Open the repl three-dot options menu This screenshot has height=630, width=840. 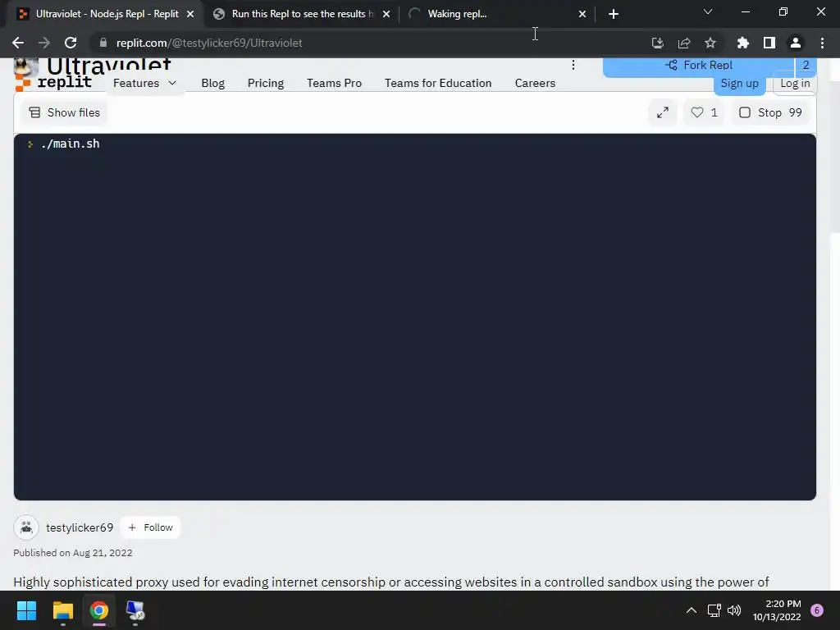tap(573, 65)
